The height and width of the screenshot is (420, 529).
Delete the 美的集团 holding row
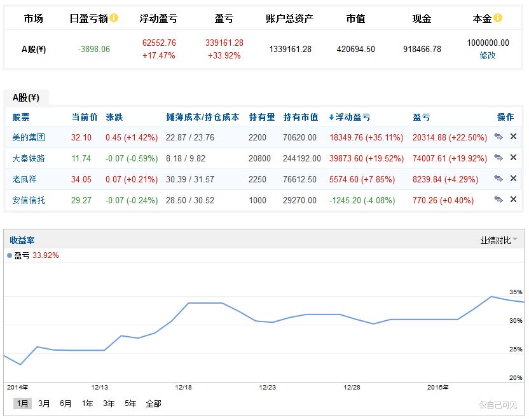coord(513,137)
